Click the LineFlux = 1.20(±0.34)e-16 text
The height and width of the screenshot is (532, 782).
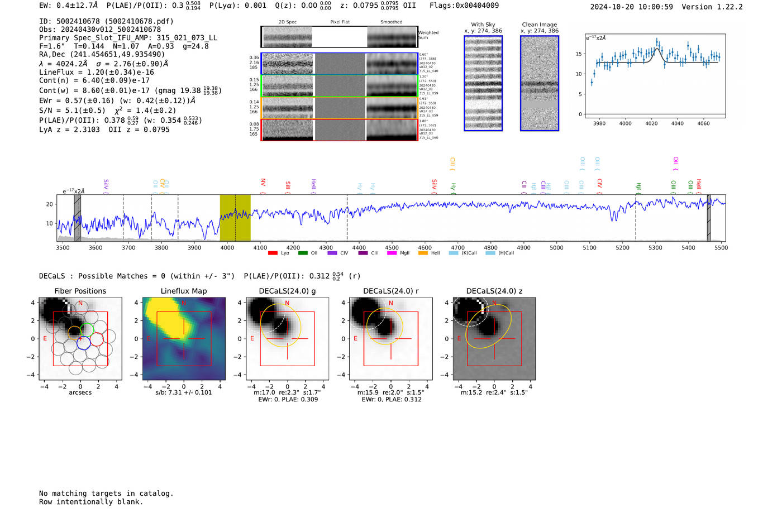tap(97, 73)
